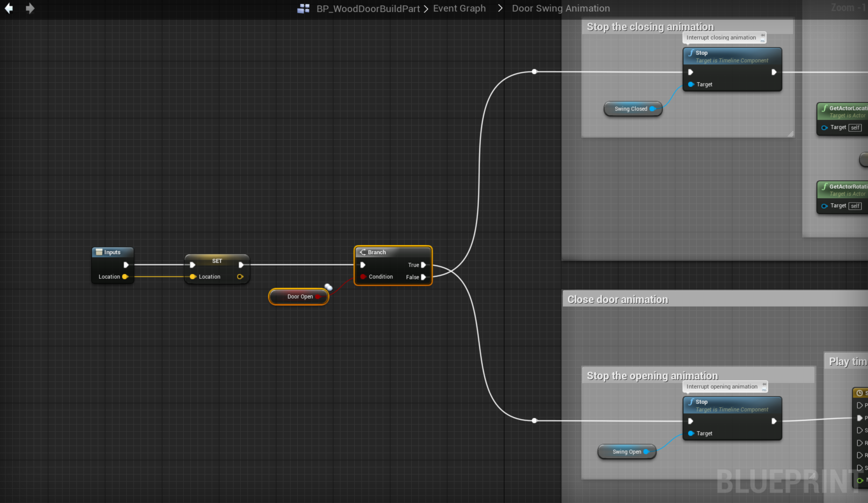The image size is (868, 503).
Task: Click Event Graph in the breadcrumb
Action: pos(459,8)
